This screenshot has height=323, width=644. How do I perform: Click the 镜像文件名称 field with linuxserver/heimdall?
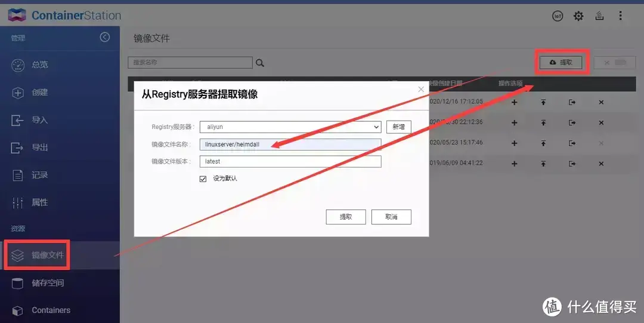(290, 144)
